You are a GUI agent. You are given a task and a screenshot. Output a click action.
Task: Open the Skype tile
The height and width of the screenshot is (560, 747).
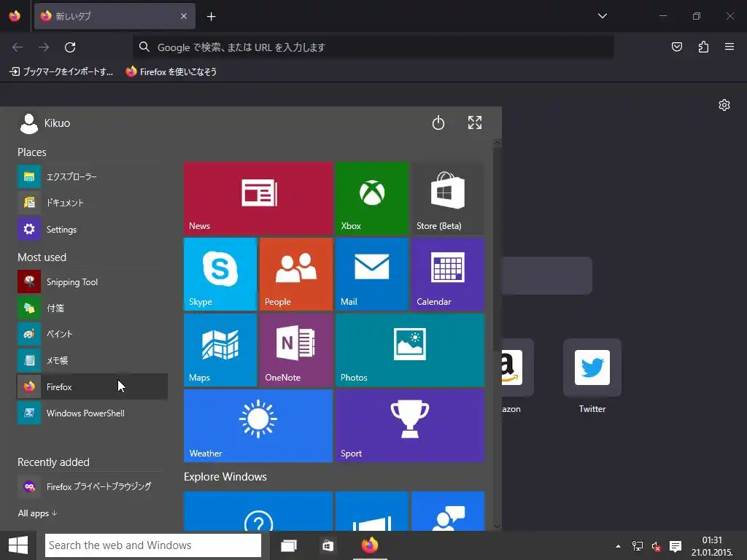220,274
